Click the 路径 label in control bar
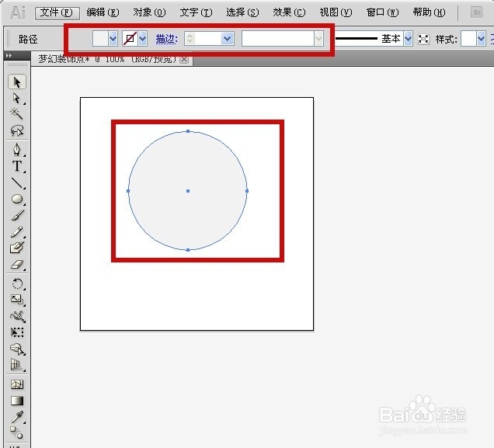The image size is (494, 448). click(x=28, y=40)
